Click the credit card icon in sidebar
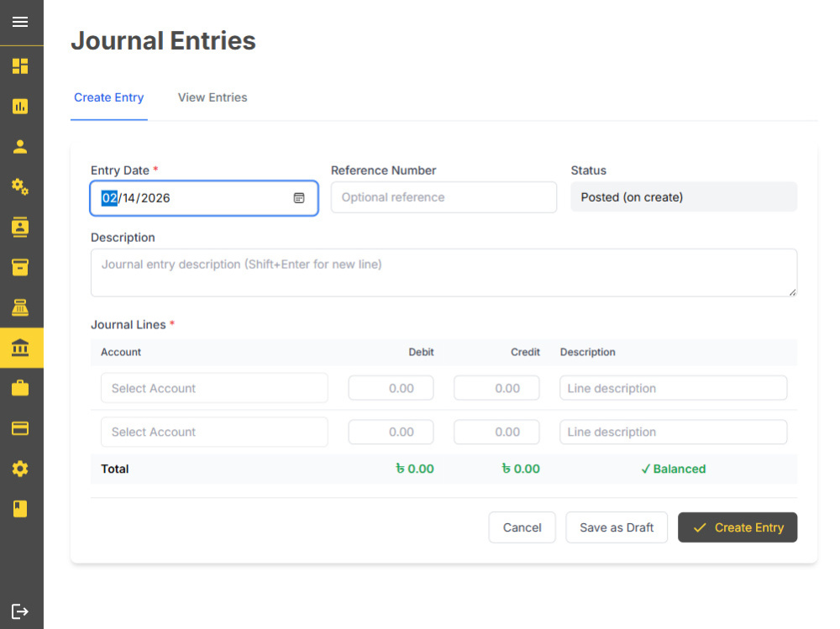Image resolution: width=840 pixels, height=629 pixels. tap(20, 428)
